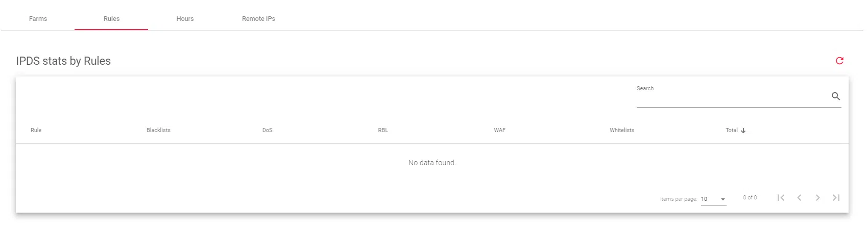Image resolution: width=868 pixels, height=231 pixels.
Task: Open the Hours tab
Action: [185, 19]
